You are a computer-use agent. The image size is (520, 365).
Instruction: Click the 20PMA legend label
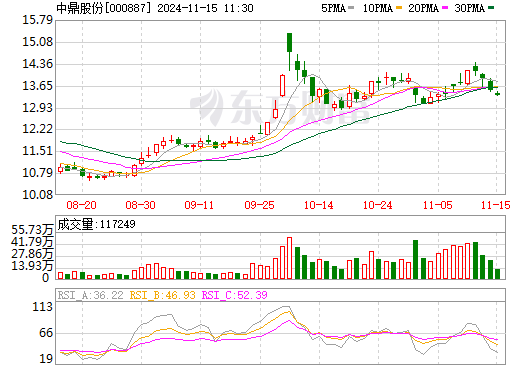(423, 8)
